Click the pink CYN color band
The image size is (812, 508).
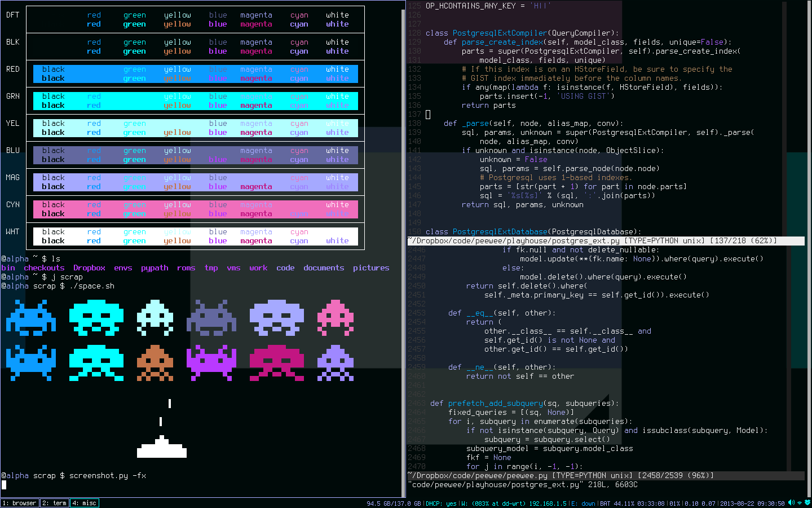point(196,209)
